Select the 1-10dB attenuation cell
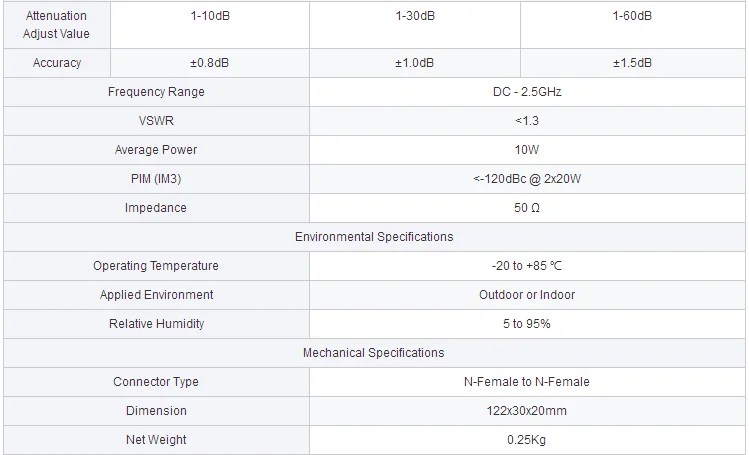749x455 pixels. (210, 16)
